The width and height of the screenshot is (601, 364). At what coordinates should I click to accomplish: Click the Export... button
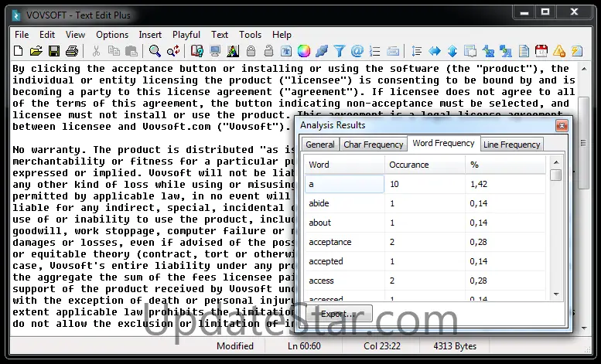point(339,314)
